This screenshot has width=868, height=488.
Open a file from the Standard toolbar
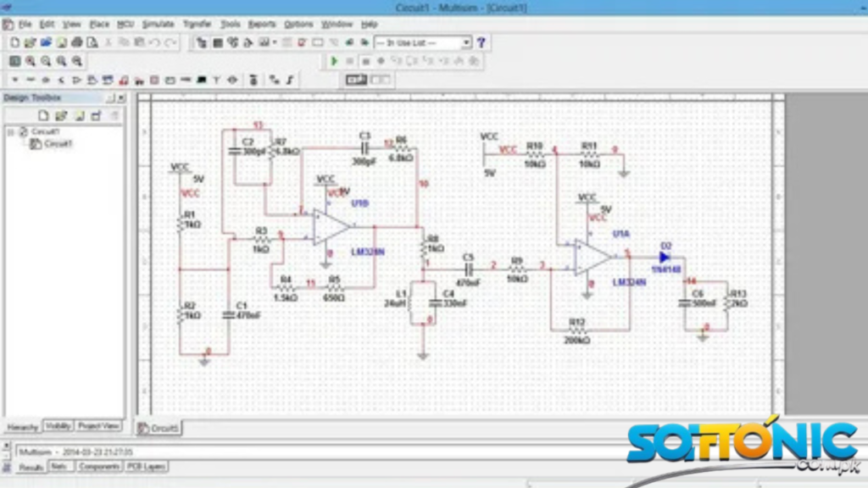pyautogui.click(x=30, y=42)
